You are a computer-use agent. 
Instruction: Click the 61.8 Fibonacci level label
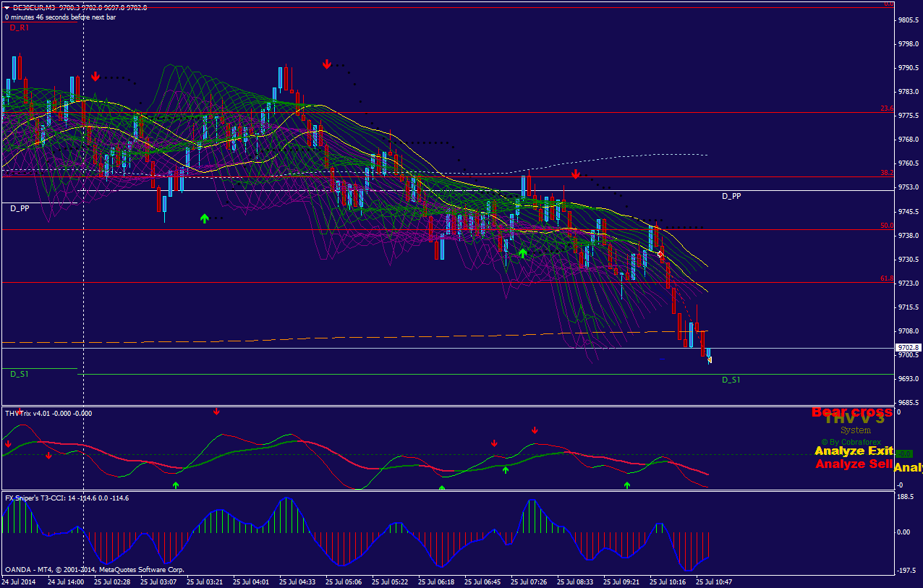coord(886,278)
